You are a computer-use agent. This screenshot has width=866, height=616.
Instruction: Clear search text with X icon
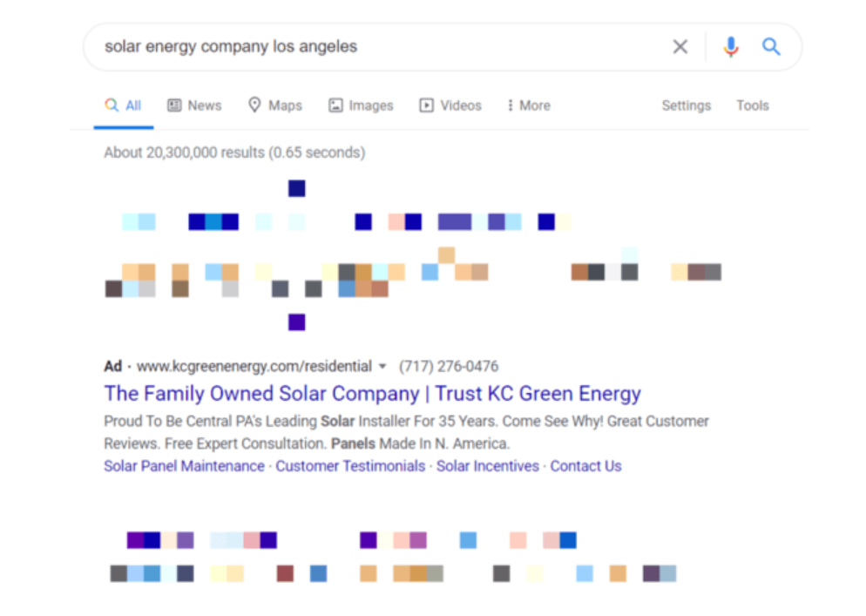pyautogui.click(x=680, y=47)
